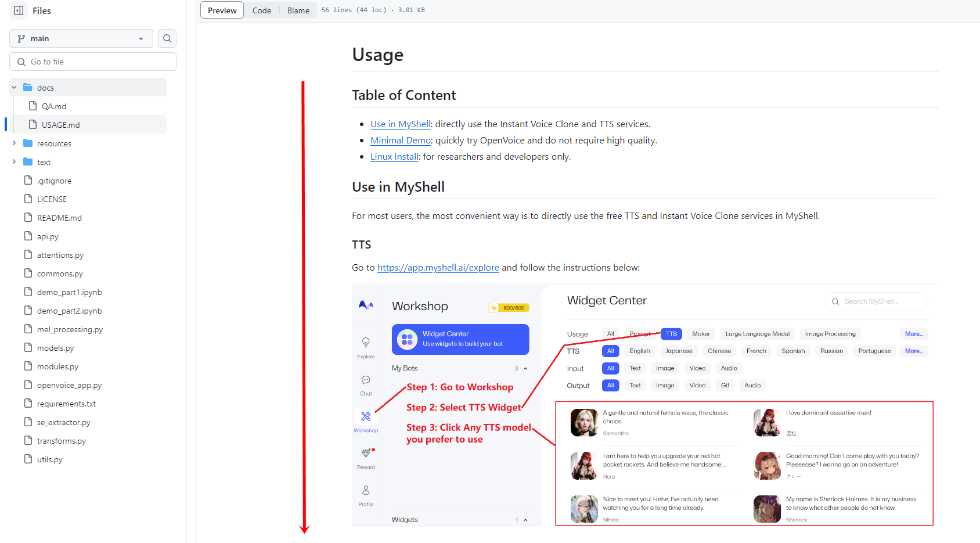Switch to the Preview tab

tap(222, 10)
